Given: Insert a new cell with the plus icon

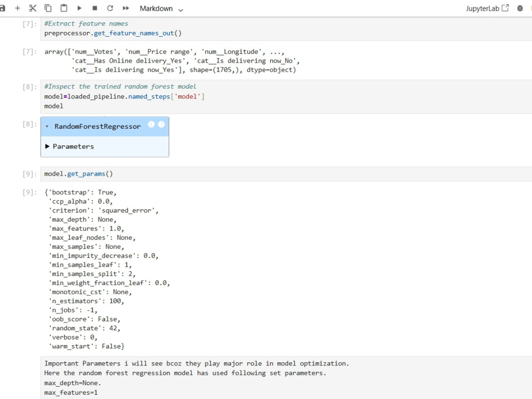Looking at the screenshot, I should (x=18, y=8).
